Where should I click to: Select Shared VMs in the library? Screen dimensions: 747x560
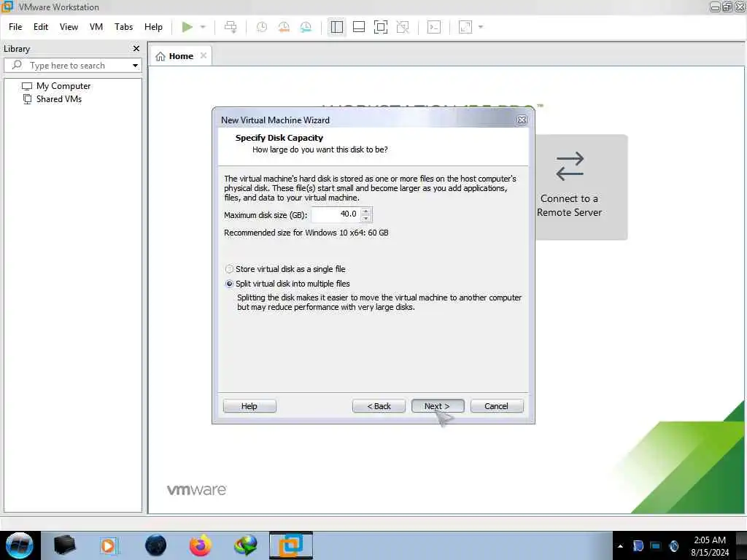[53, 99]
